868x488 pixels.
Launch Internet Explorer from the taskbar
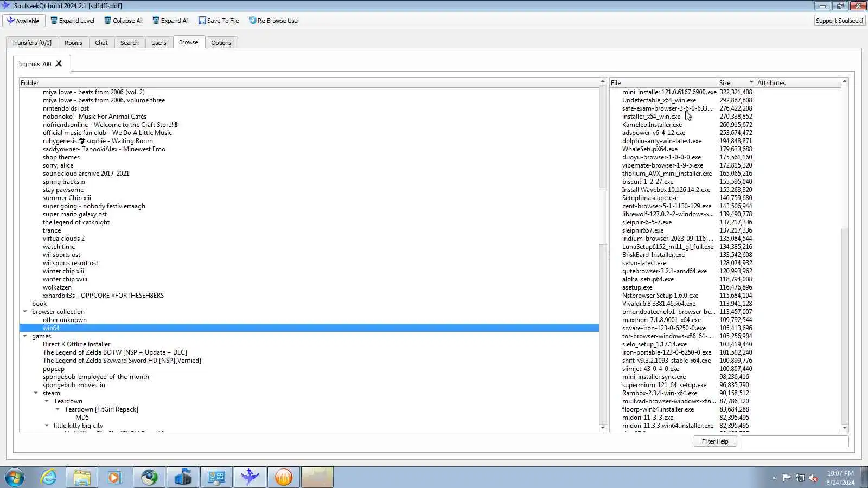tap(49, 478)
